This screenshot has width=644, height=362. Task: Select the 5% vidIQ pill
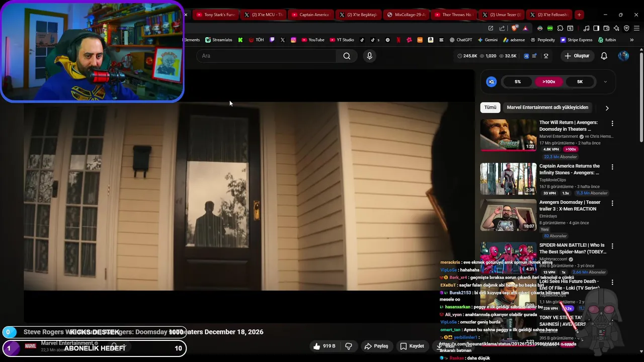pos(517,81)
